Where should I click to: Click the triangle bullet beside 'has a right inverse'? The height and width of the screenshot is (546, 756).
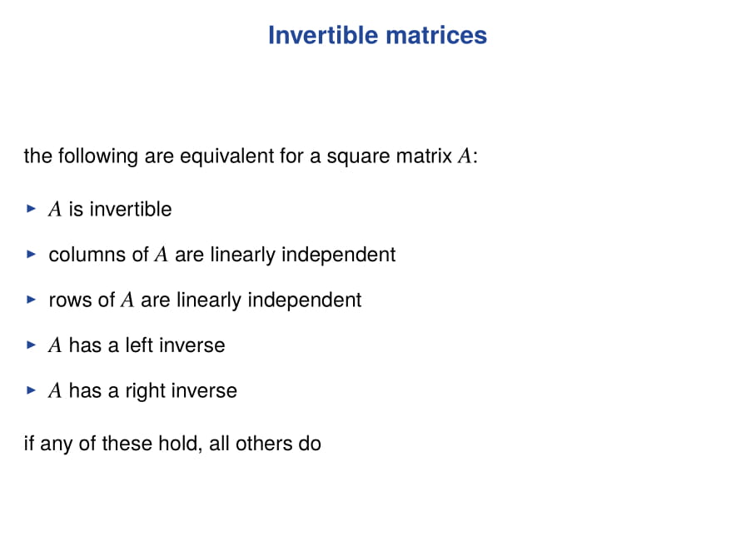click(x=32, y=390)
